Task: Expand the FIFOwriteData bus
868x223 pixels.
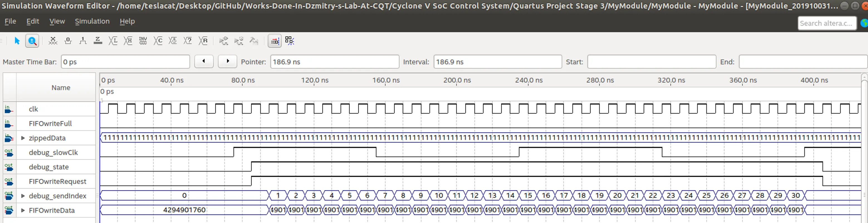Action: tap(23, 210)
